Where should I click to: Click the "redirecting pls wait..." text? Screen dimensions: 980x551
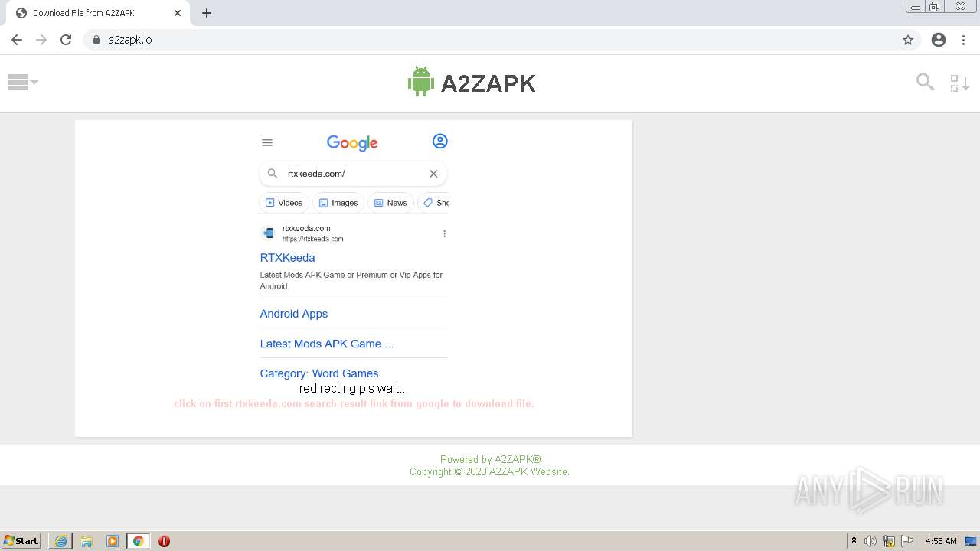pos(354,389)
